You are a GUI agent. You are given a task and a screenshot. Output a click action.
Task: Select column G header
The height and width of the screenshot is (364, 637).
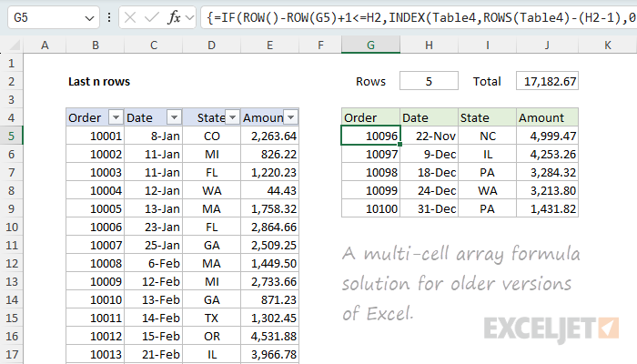pyautogui.click(x=370, y=45)
